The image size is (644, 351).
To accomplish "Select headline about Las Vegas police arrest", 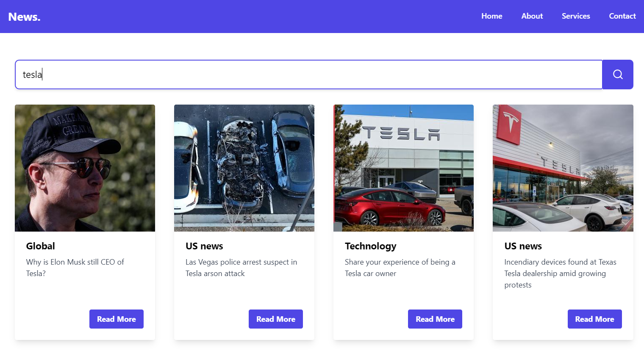I will (x=241, y=268).
